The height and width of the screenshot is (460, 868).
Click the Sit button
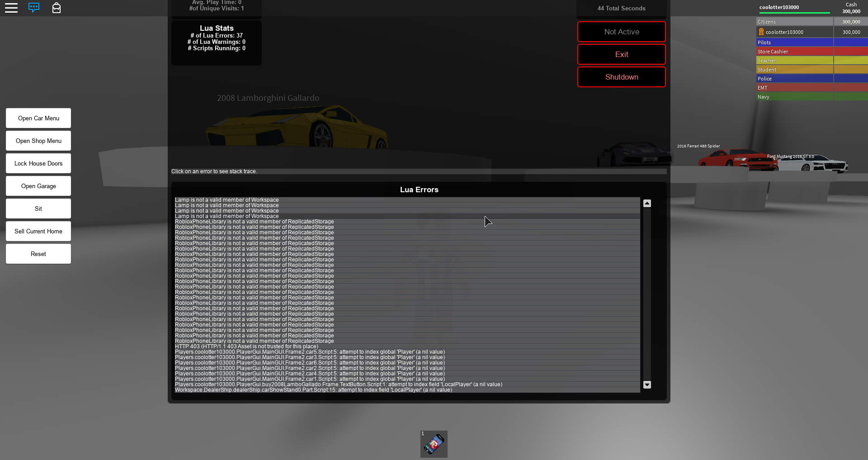38,209
